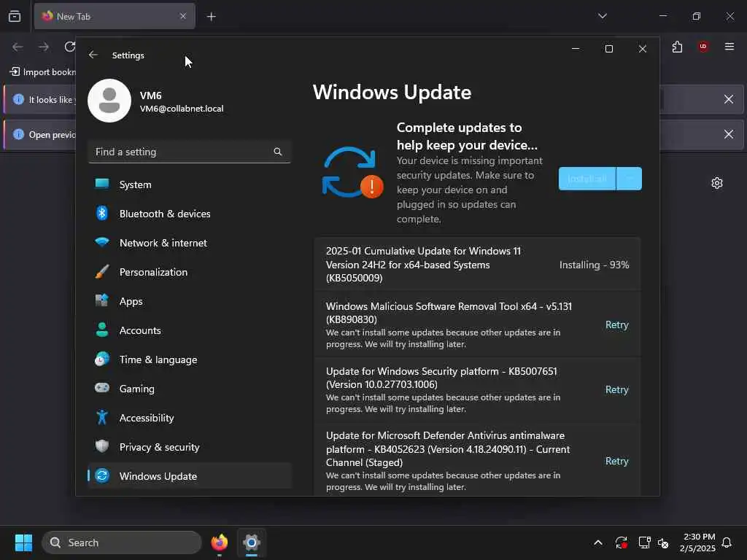Click the Windows Update page heading
The image size is (747, 560).
coord(392,93)
